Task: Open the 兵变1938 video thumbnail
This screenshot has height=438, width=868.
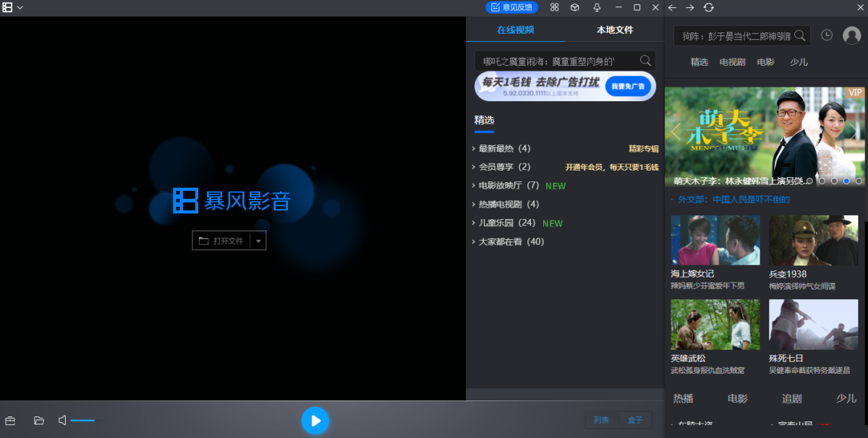Action: tap(813, 240)
